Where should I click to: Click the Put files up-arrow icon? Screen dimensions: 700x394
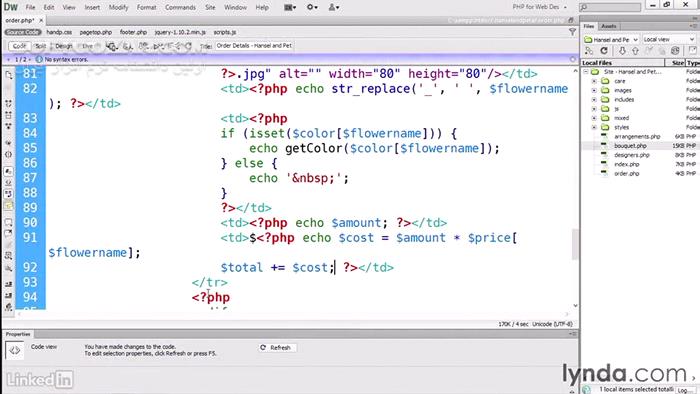(635, 51)
